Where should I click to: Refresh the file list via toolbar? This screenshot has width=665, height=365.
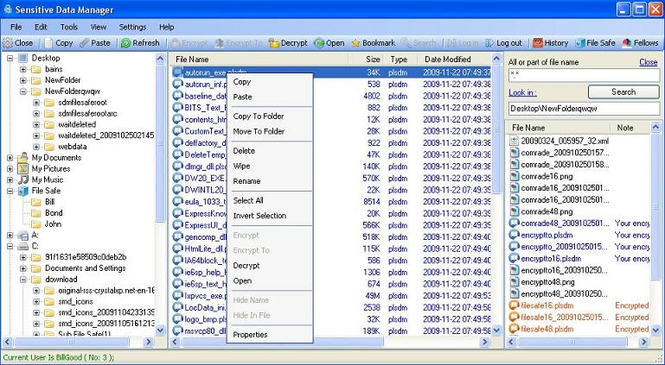click(x=140, y=43)
